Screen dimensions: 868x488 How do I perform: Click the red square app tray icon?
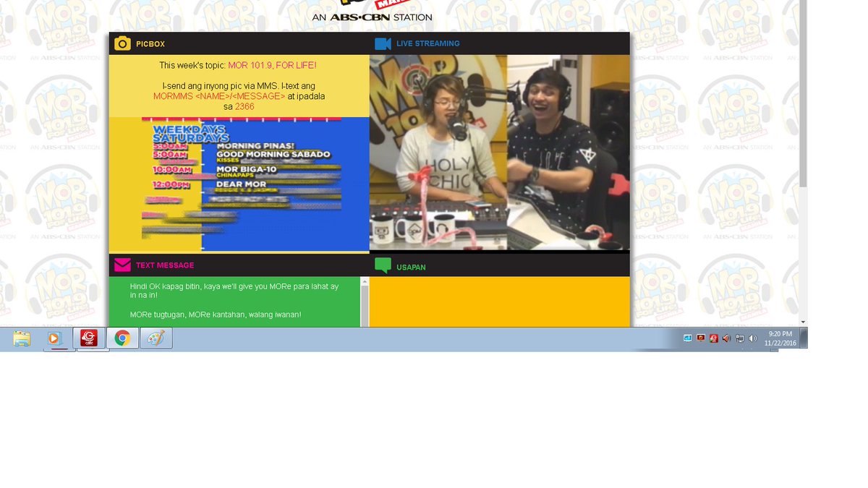click(714, 338)
